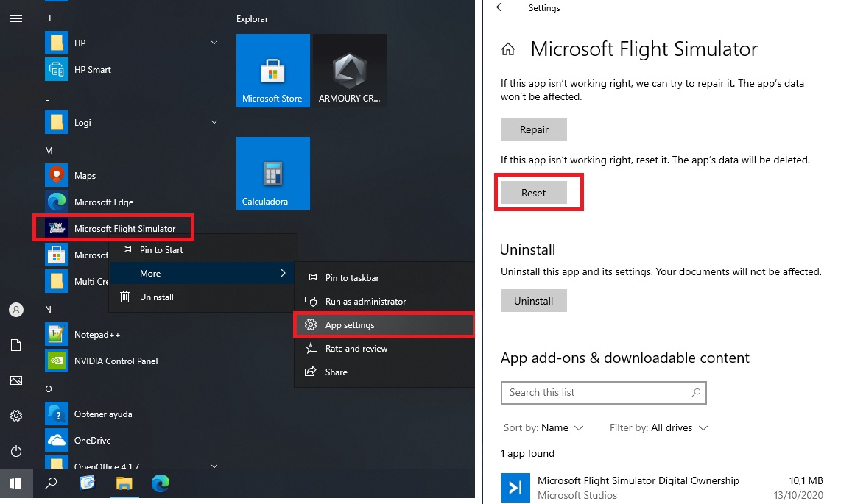
Task: Open the Microsoft Store tile
Action: coord(272,71)
